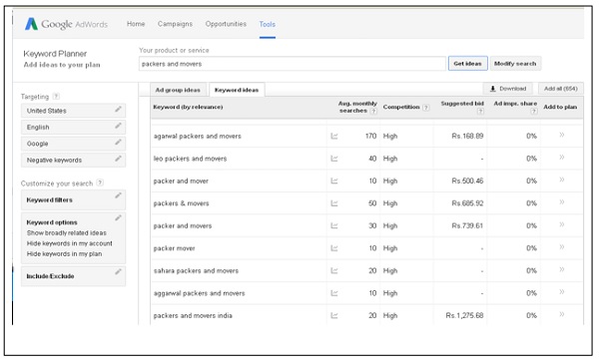Image resolution: width=599 pixels, height=364 pixels.
Task: Click the Google AdWords logo
Action: 66,24
